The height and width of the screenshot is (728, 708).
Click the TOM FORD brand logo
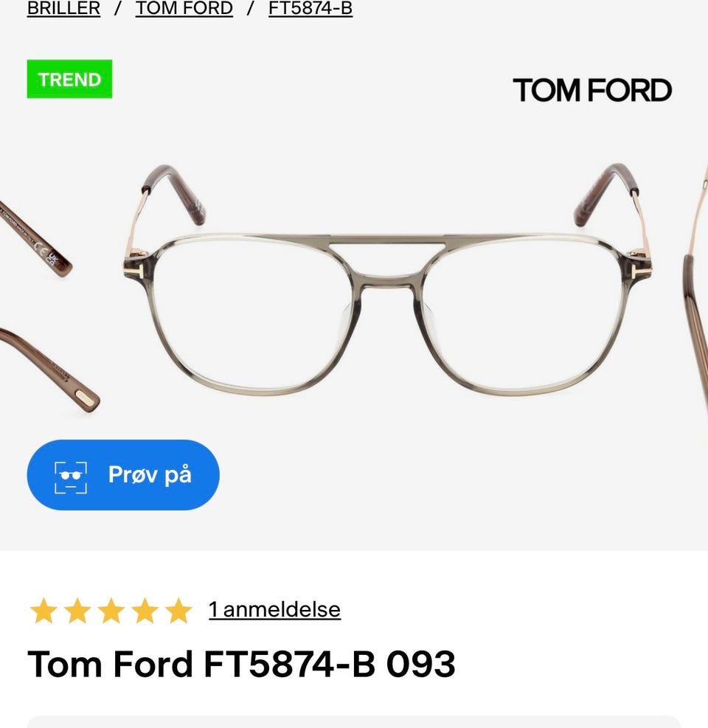591,91
